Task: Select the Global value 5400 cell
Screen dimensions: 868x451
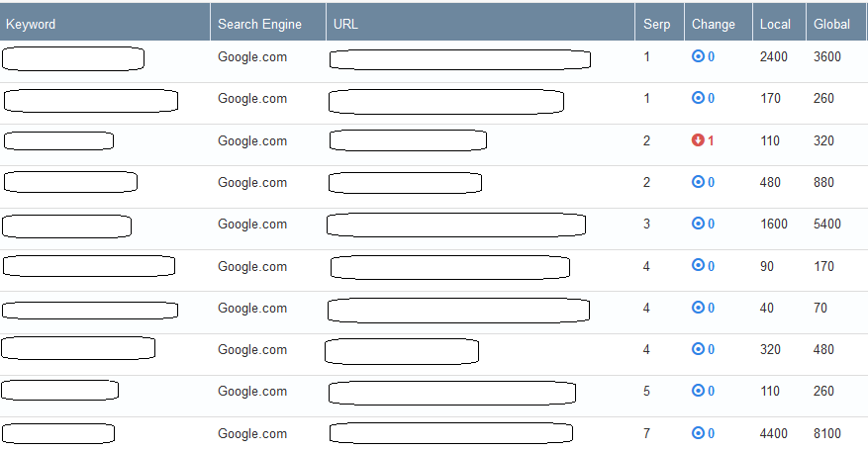Action: click(827, 225)
